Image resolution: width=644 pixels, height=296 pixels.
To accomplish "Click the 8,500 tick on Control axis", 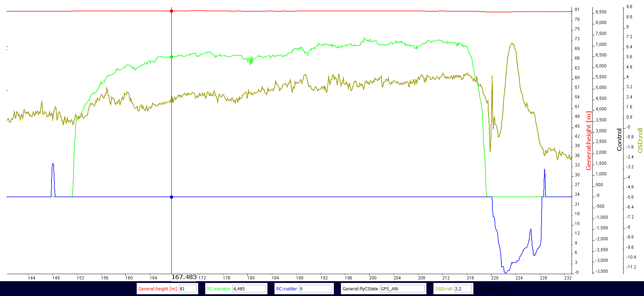I will (x=601, y=12).
